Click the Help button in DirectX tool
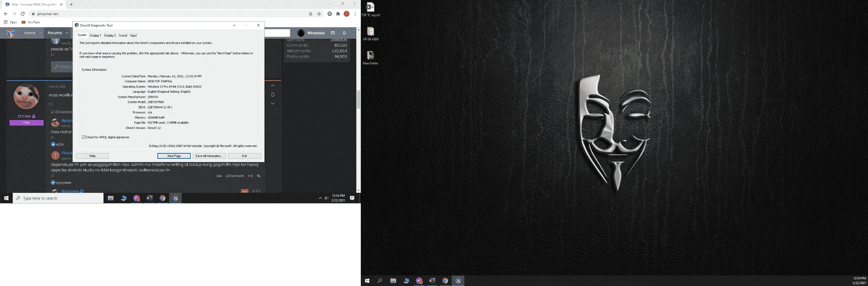The height and width of the screenshot is (286, 868). pyautogui.click(x=92, y=156)
